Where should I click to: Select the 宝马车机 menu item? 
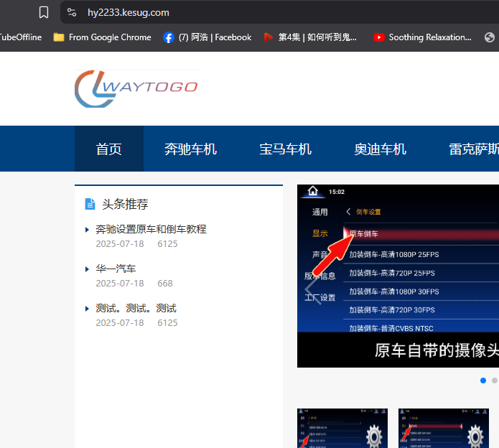coord(285,149)
